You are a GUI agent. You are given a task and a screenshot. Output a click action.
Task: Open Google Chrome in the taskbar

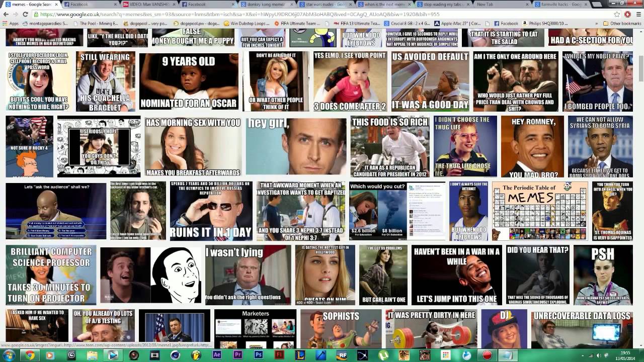click(x=30, y=355)
